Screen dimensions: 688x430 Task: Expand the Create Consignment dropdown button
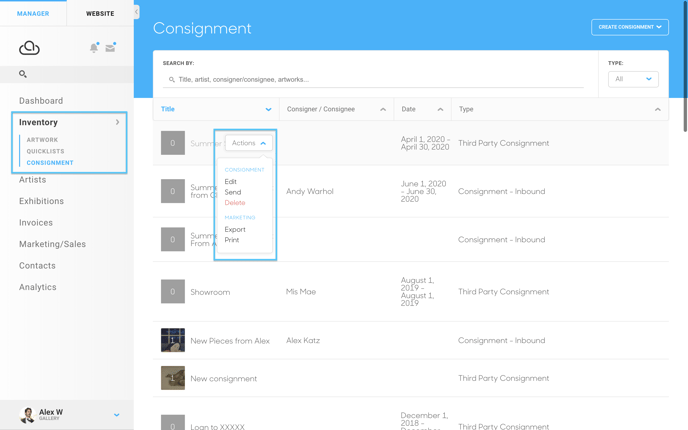630,27
